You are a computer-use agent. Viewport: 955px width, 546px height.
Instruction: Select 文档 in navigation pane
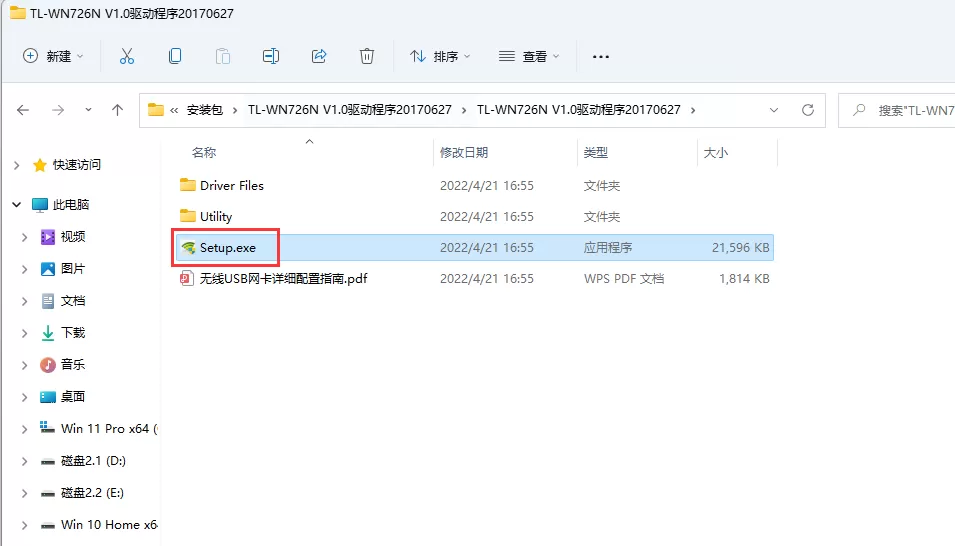(73, 301)
